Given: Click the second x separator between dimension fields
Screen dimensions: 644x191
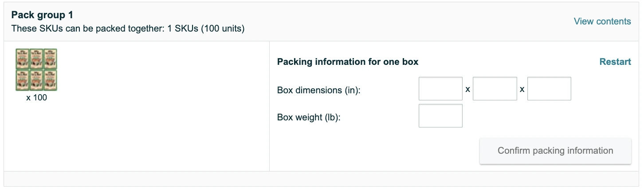Looking at the screenshot, I should click(522, 89).
